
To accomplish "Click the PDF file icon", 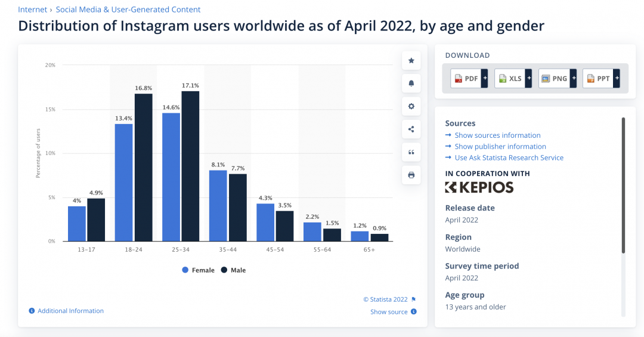I will (x=459, y=79).
